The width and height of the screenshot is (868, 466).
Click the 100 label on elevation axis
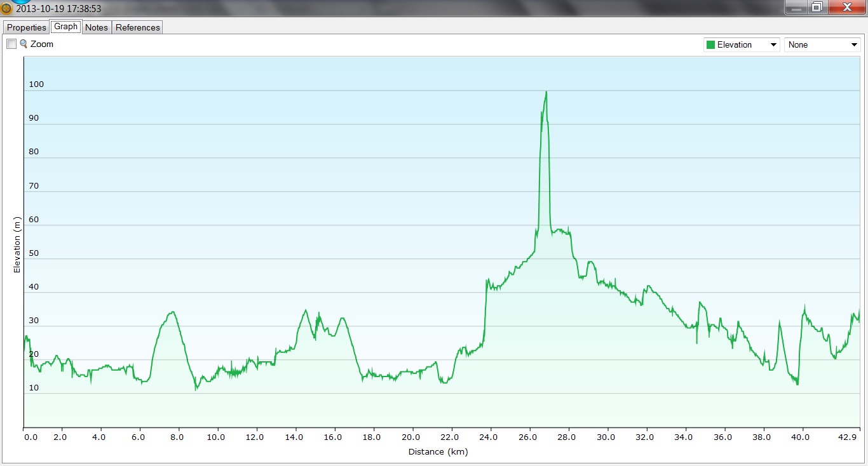tap(36, 84)
